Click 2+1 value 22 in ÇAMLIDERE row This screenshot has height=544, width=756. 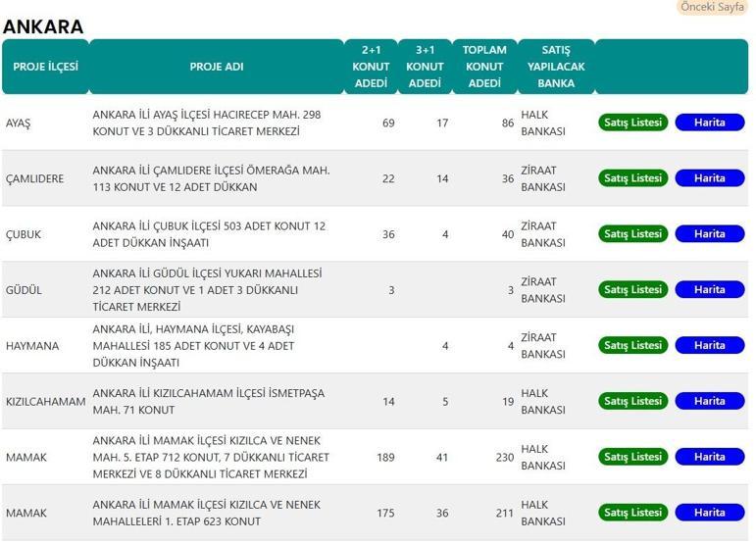388,178
